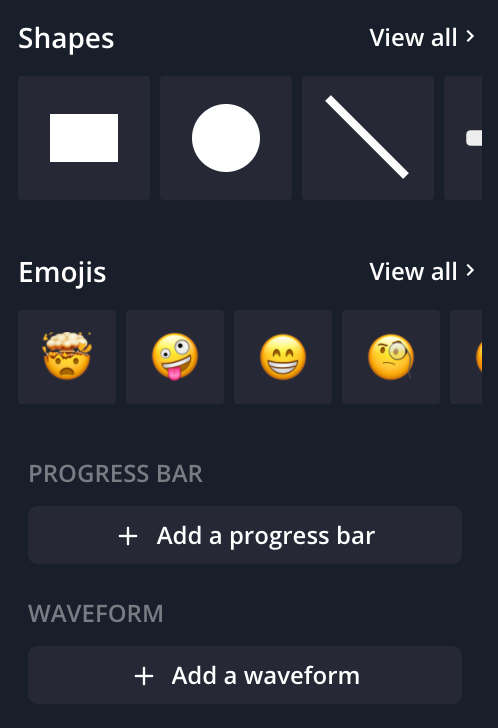Select the Shapes section heading
The height and width of the screenshot is (728, 498).
66,38
